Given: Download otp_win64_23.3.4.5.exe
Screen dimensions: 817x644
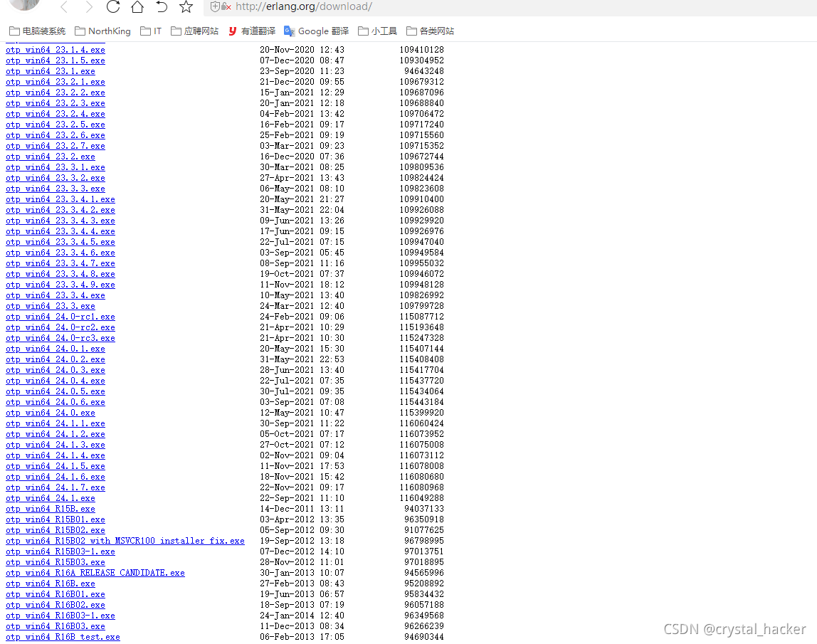Looking at the screenshot, I should [x=60, y=242].
